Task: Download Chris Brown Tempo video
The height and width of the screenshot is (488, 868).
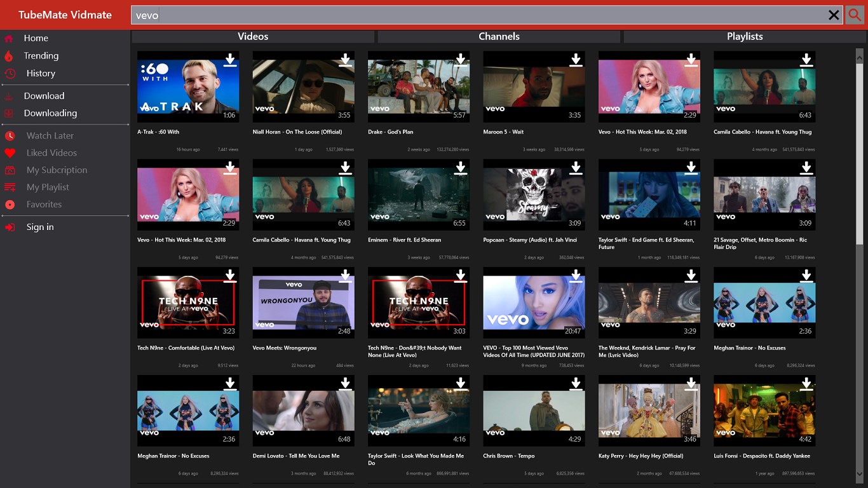Action: (x=576, y=384)
